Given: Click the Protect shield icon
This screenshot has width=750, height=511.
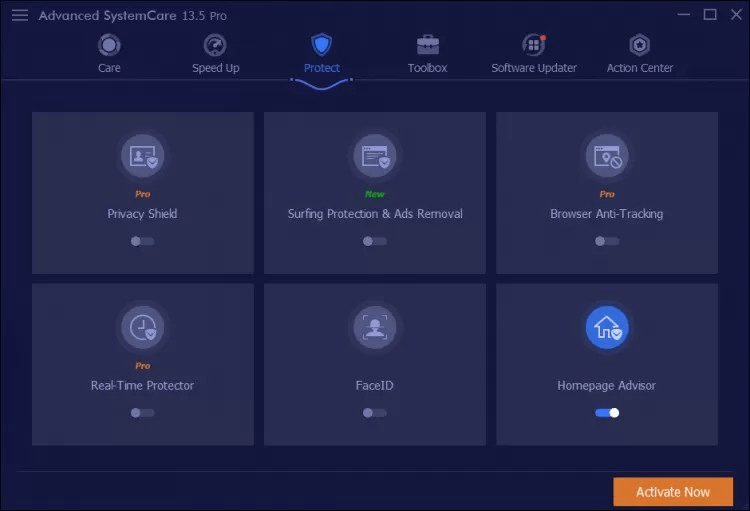Looking at the screenshot, I should coord(321,44).
